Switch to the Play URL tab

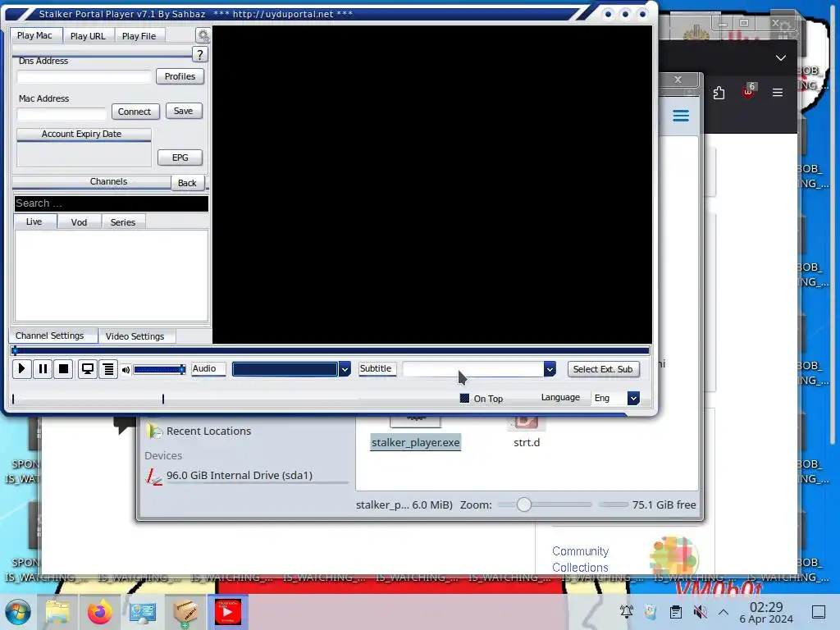(x=88, y=36)
